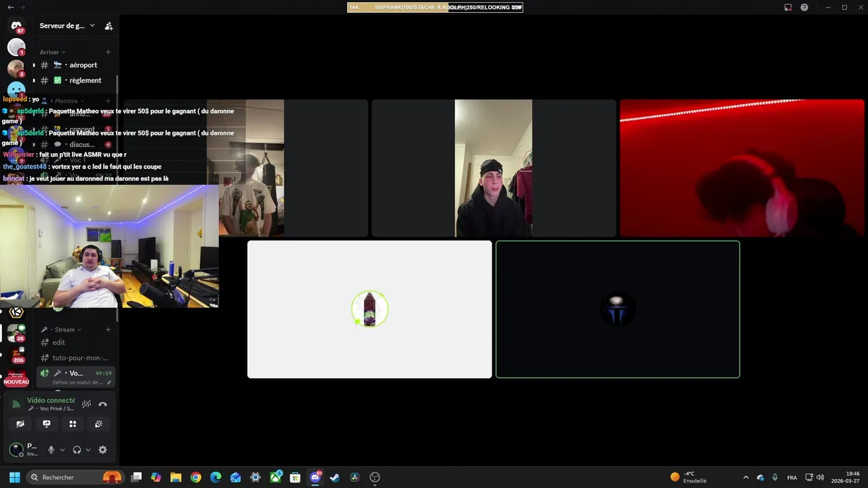
Task: Open server avatar with 3 badge
Action: pyautogui.click(x=16, y=68)
